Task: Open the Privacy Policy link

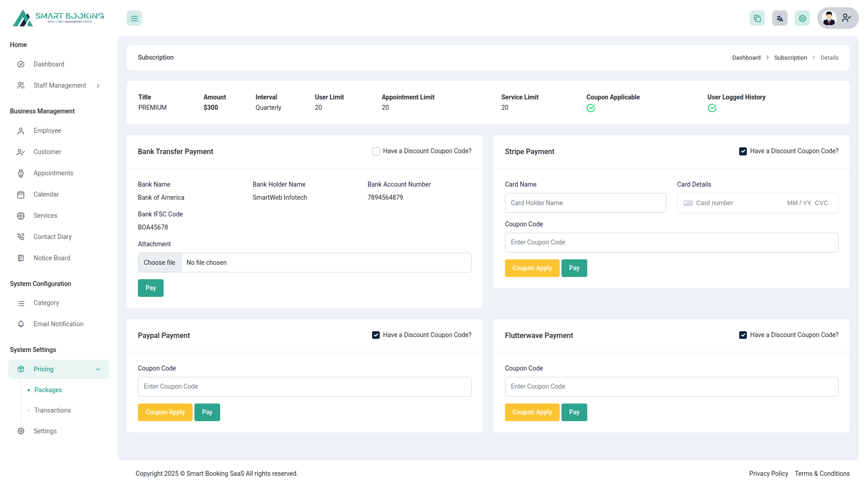Action: 768,474
